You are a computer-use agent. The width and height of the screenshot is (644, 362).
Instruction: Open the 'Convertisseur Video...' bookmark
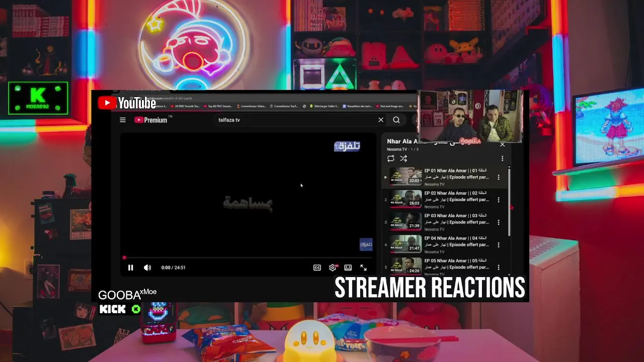click(252, 106)
